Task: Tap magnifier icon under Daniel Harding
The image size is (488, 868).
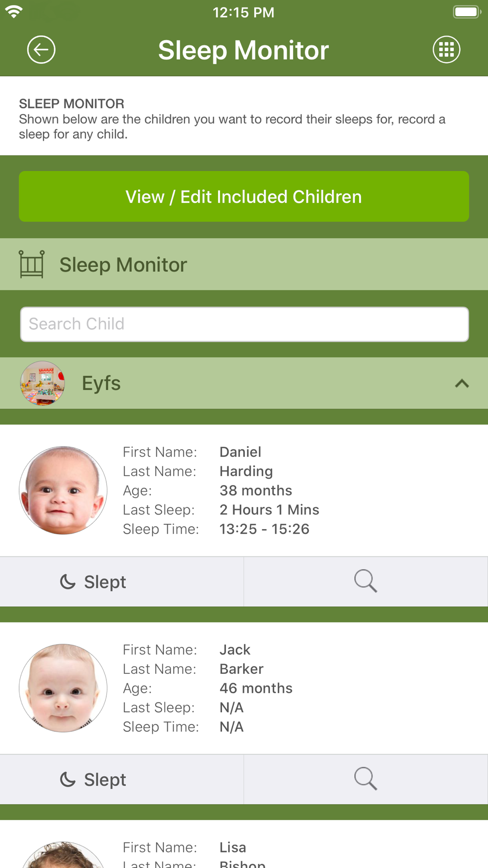Action: click(366, 581)
